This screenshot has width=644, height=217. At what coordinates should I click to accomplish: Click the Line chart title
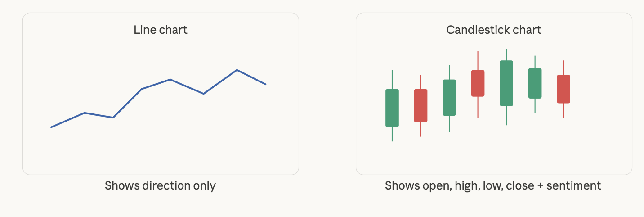[161, 30]
